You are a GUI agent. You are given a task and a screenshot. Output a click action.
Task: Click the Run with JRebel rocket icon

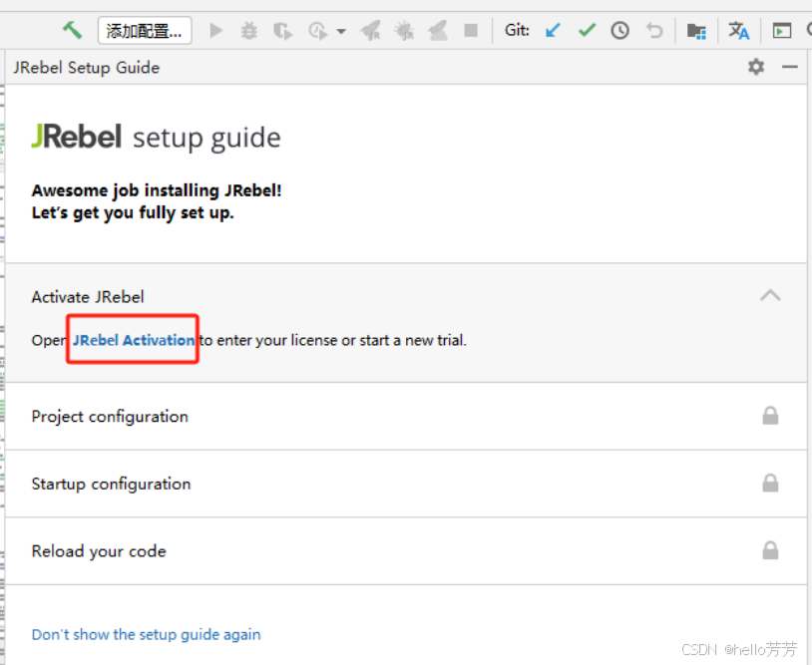371,31
